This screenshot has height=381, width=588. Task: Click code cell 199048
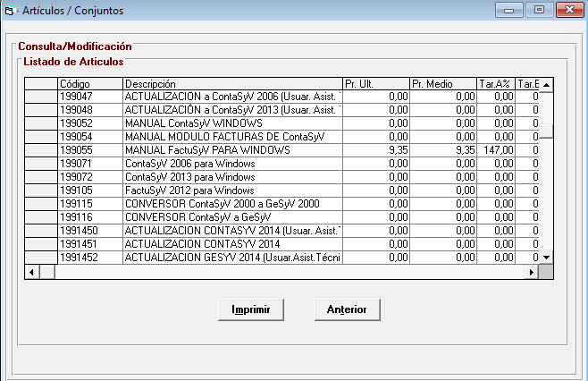90,110
